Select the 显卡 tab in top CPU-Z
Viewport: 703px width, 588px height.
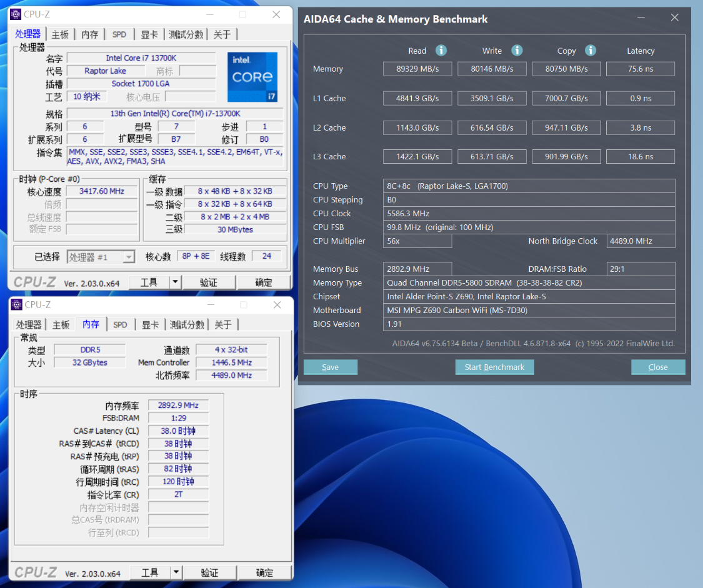(x=149, y=34)
